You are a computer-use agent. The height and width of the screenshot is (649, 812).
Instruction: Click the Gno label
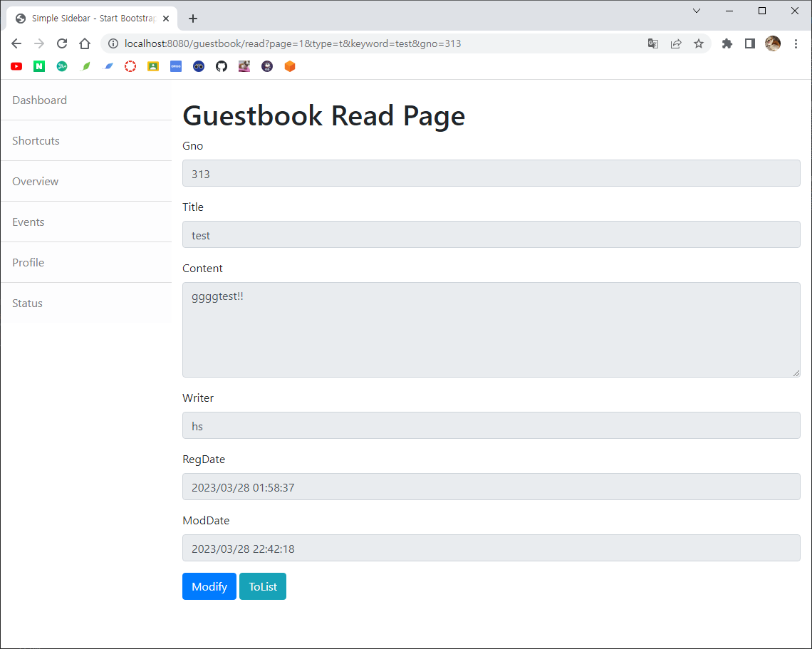[192, 146]
